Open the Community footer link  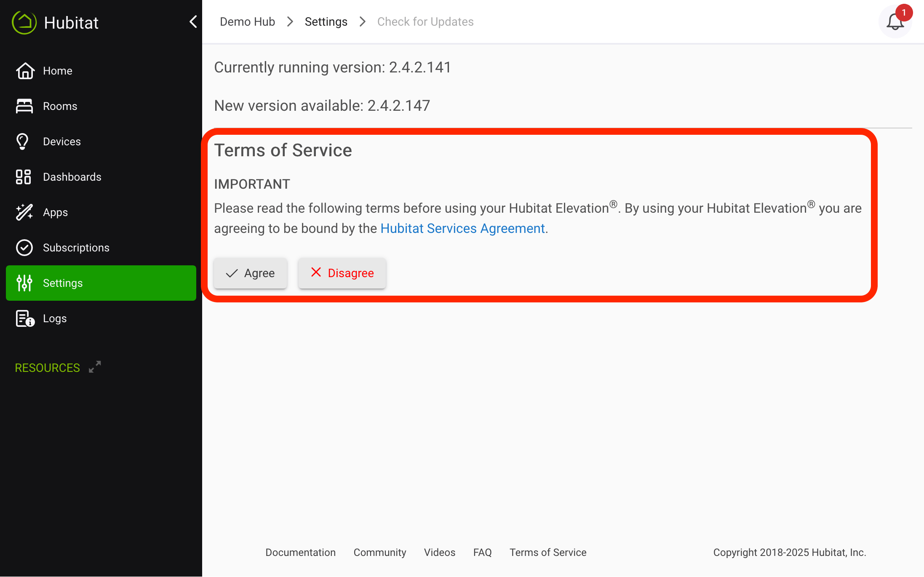tap(380, 552)
